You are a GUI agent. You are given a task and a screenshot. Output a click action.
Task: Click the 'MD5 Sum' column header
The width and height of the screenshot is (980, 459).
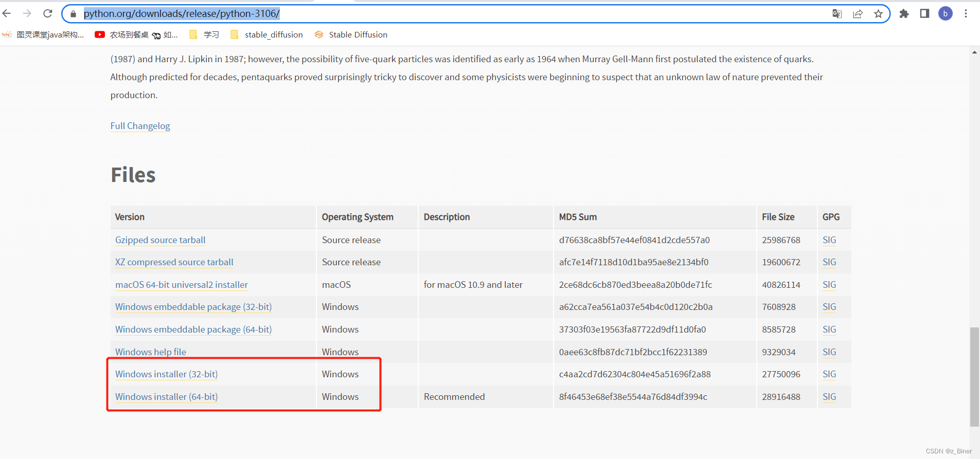578,217
